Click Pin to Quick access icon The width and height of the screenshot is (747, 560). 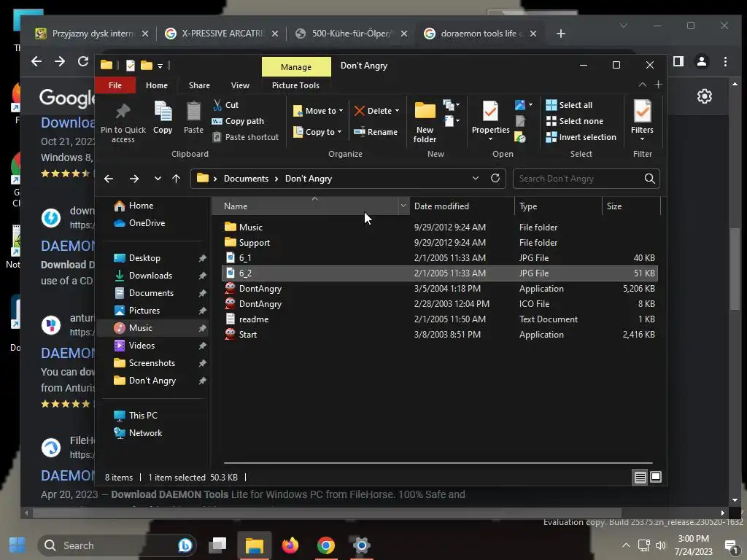pyautogui.click(x=123, y=112)
